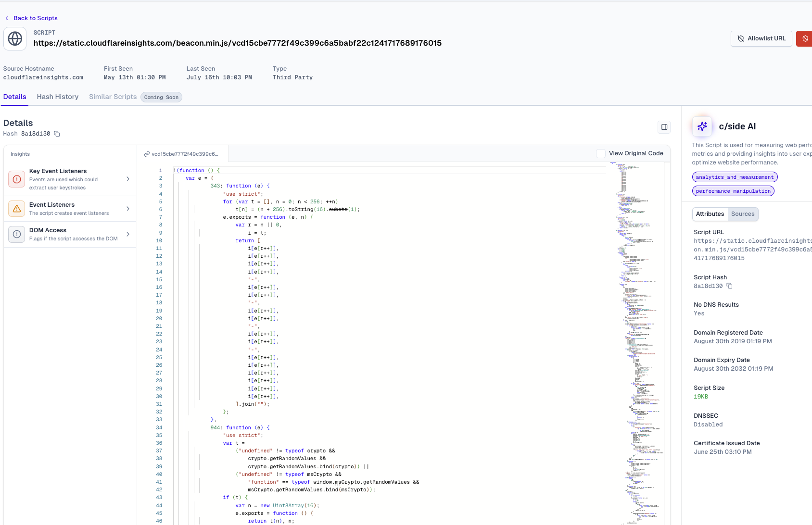The image size is (812, 525).
Task: Click the DOM Access info icon
Action: (17, 234)
